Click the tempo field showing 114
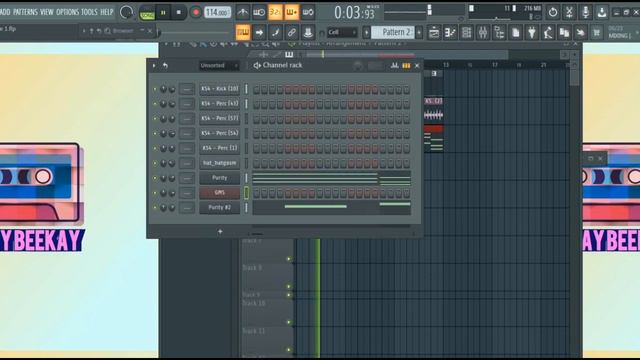Image resolution: width=640 pixels, height=360 pixels. click(218, 12)
